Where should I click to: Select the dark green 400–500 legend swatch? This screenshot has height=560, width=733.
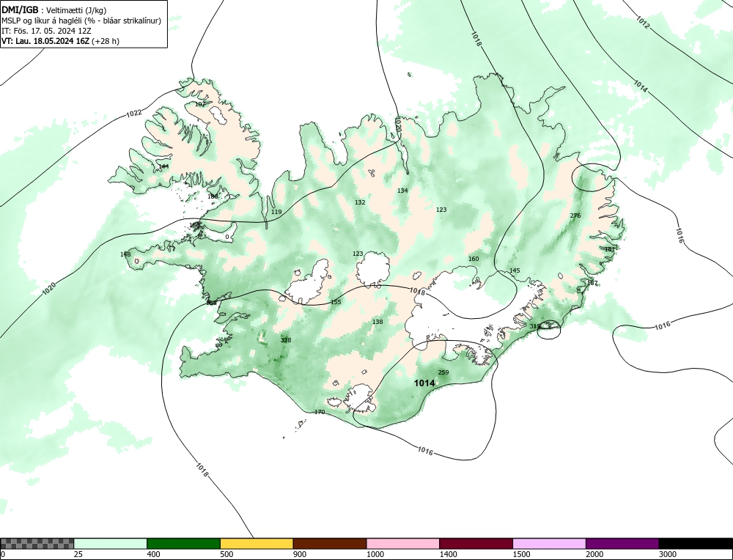[183, 543]
